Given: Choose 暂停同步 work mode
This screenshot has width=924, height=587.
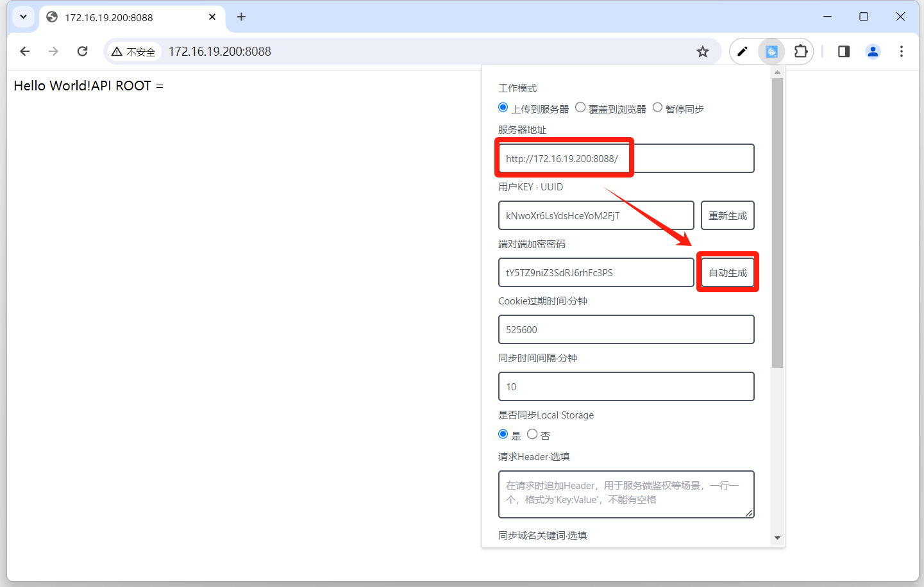Looking at the screenshot, I should pyautogui.click(x=657, y=108).
